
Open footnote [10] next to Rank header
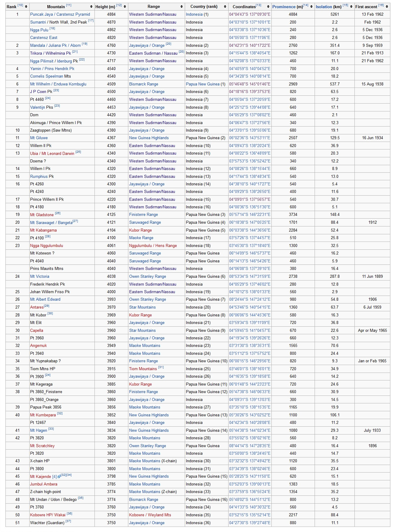[20, 5]
